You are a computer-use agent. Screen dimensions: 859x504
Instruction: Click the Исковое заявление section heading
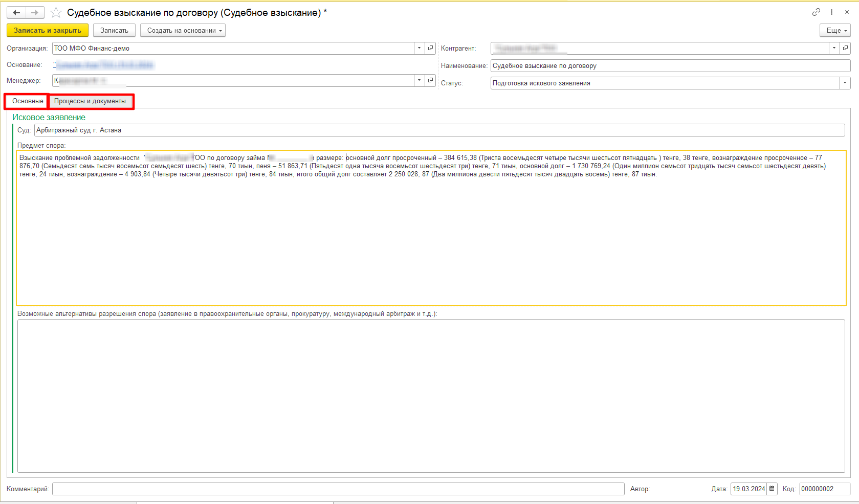pyautogui.click(x=49, y=117)
